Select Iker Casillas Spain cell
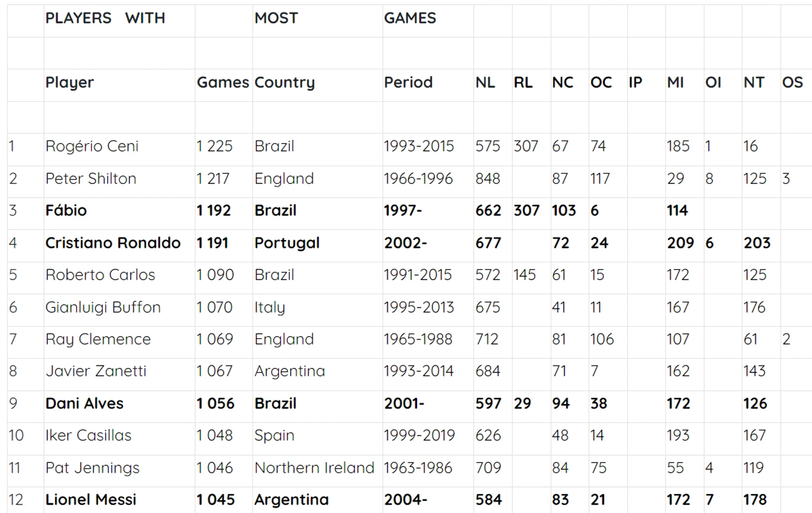812x513 pixels. (318, 436)
